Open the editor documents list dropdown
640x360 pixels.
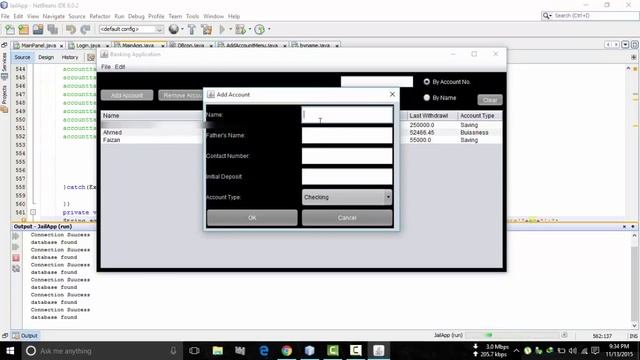tap(625, 44)
